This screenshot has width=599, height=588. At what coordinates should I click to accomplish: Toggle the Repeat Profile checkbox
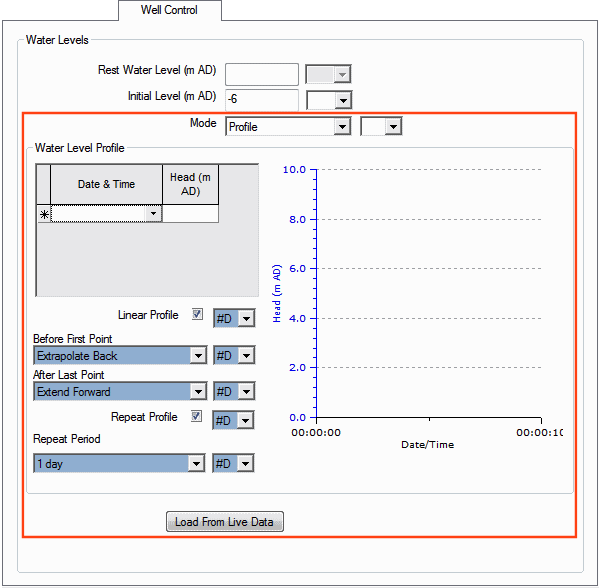point(196,416)
